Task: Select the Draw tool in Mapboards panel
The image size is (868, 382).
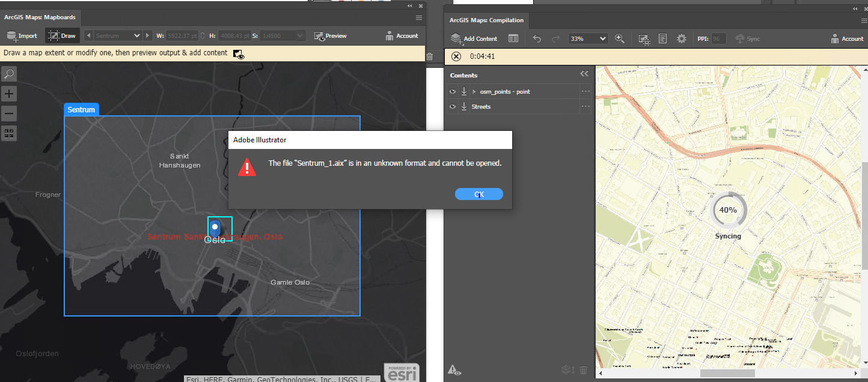Action: (x=62, y=35)
